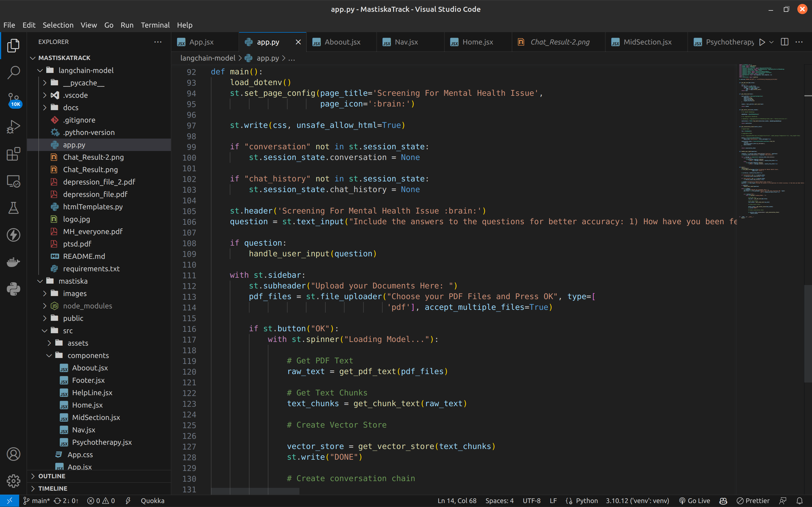
Task: Open the Testing flask view
Action: point(14,208)
